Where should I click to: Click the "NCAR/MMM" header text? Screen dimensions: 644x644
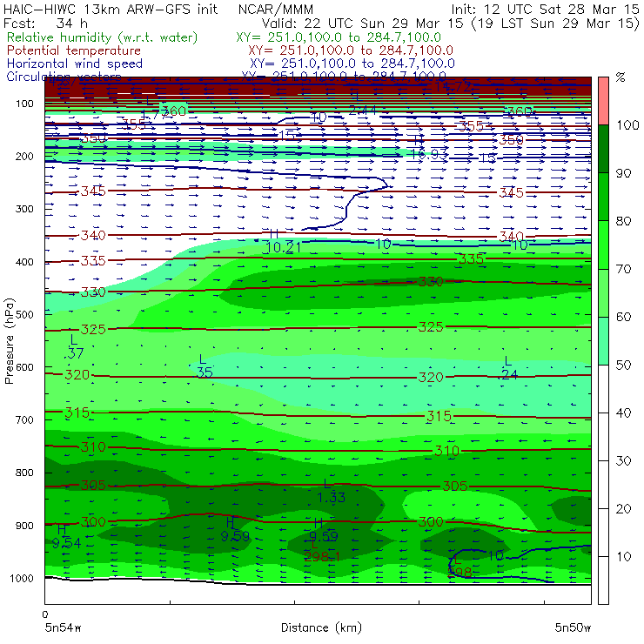276,10
